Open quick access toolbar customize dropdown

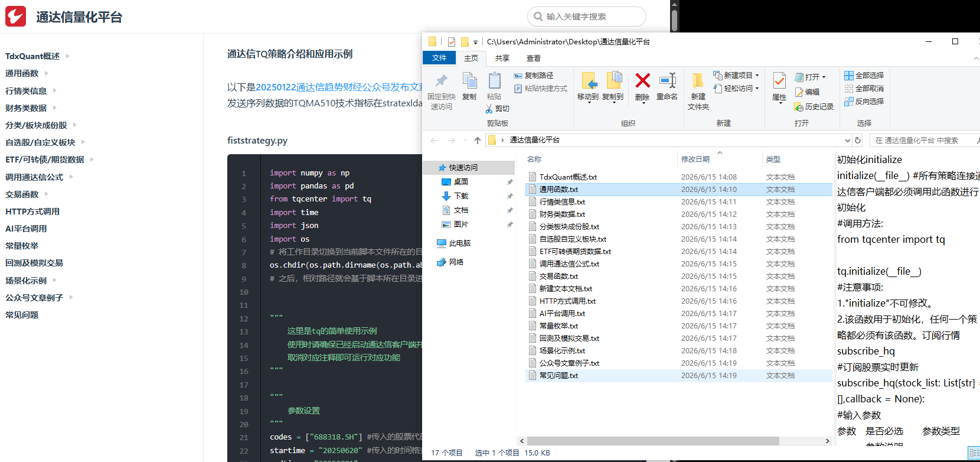pyautogui.click(x=476, y=42)
